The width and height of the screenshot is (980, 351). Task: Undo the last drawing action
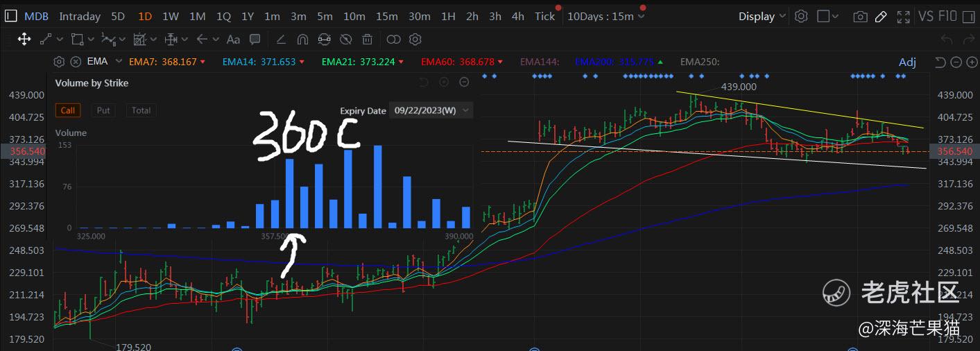947,40
